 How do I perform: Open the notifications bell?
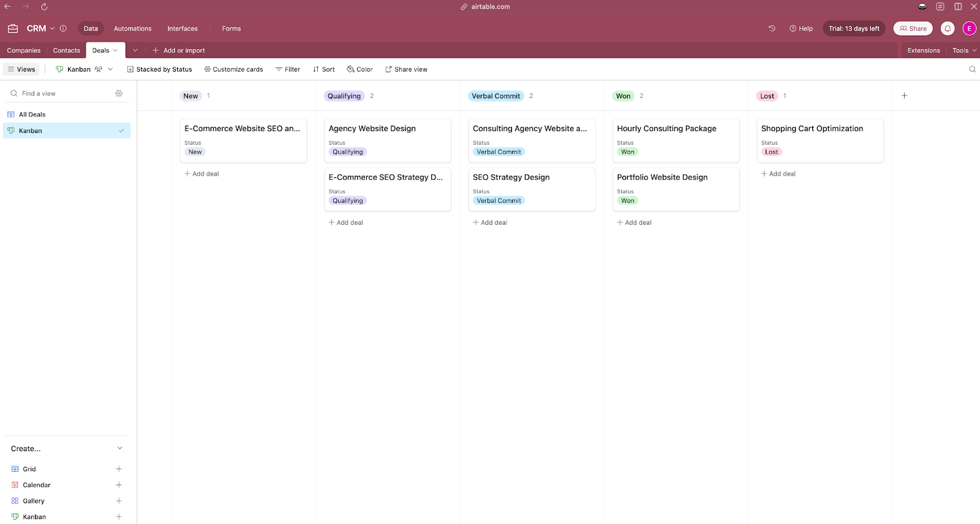948,28
